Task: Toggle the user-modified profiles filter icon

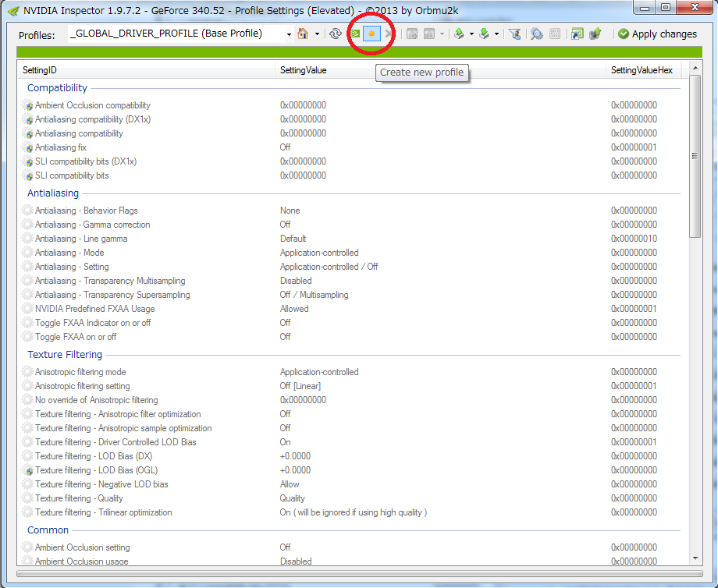Action: [514, 34]
